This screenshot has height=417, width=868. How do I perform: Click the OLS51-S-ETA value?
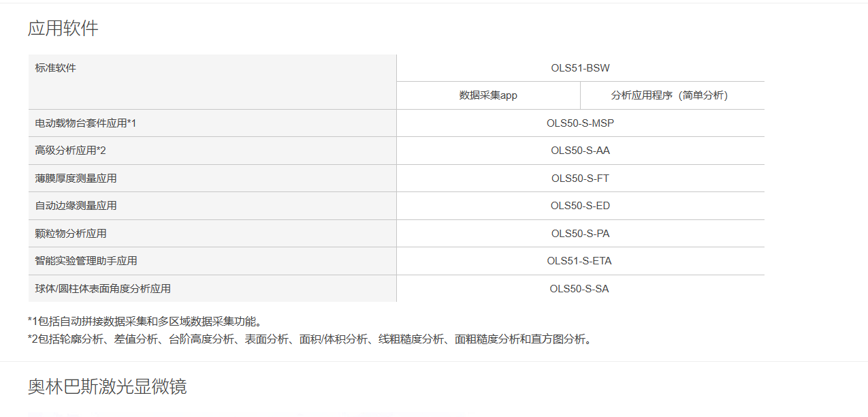(581, 261)
